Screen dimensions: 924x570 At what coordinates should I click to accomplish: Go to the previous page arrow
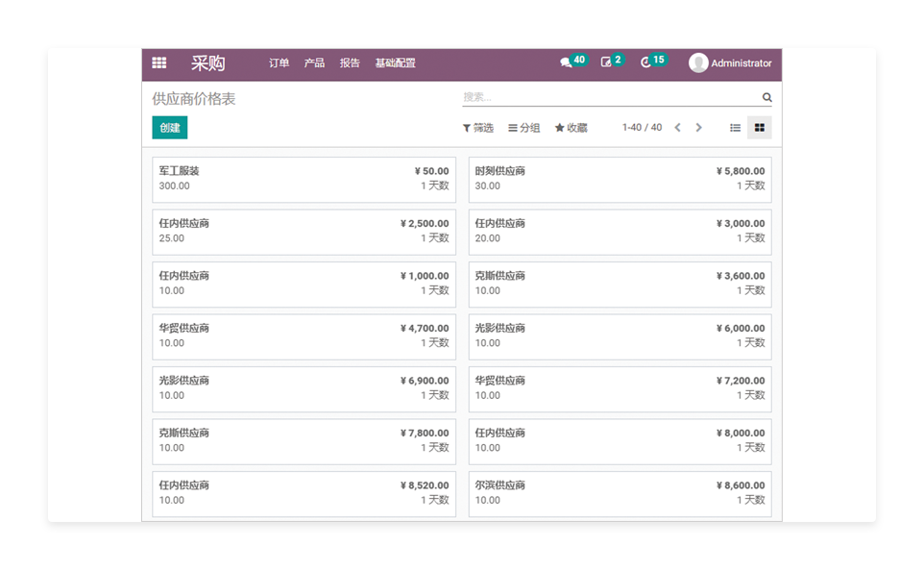click(x=677, y=128)
